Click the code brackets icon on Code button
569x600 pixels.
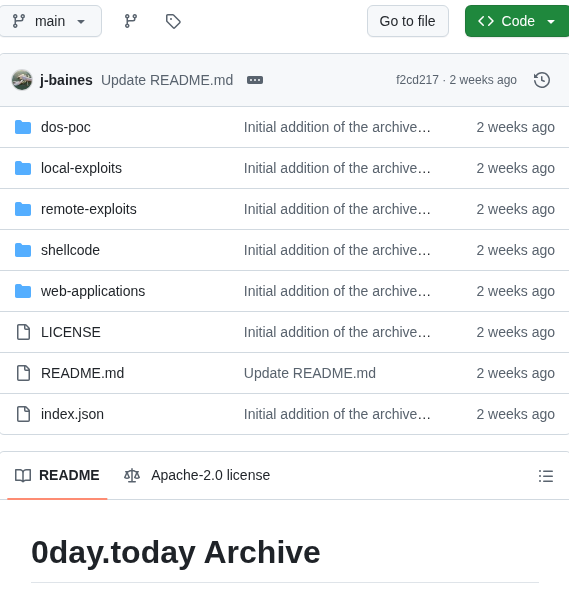[486, 21]
